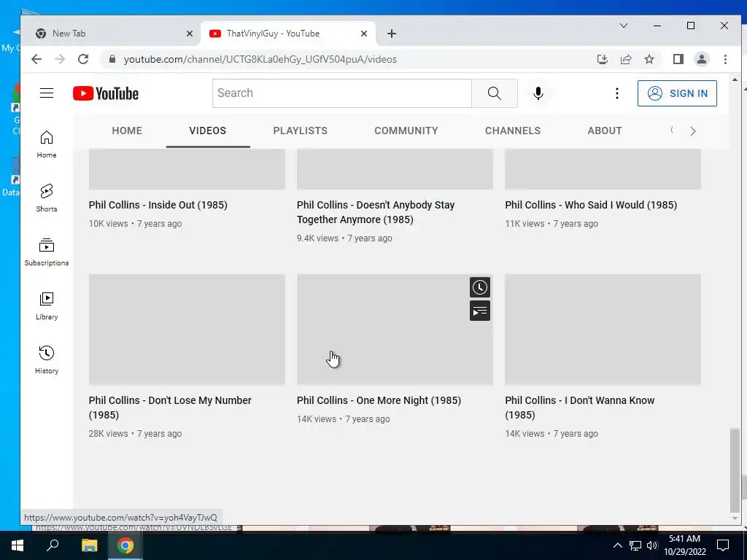This screenshot has height=560, width=747.
Task: Install YouTube app icon in address bar
Action: tap(602, 59)
